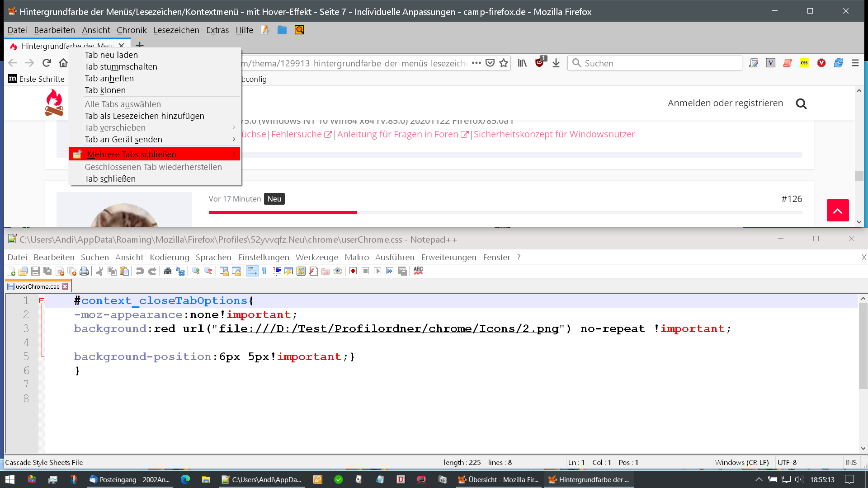Toggle show all characters pilcrow icon
The height and width of the screenshot is (488, 868).
(264, 271)
